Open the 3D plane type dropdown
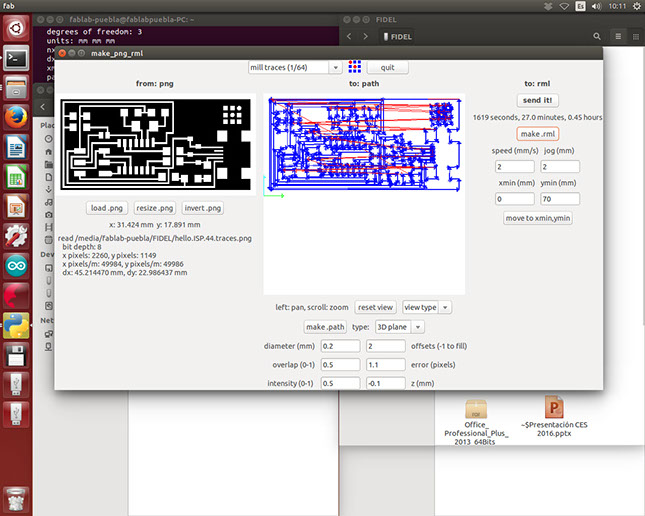 pyautogui.click(x=399, y=327)
